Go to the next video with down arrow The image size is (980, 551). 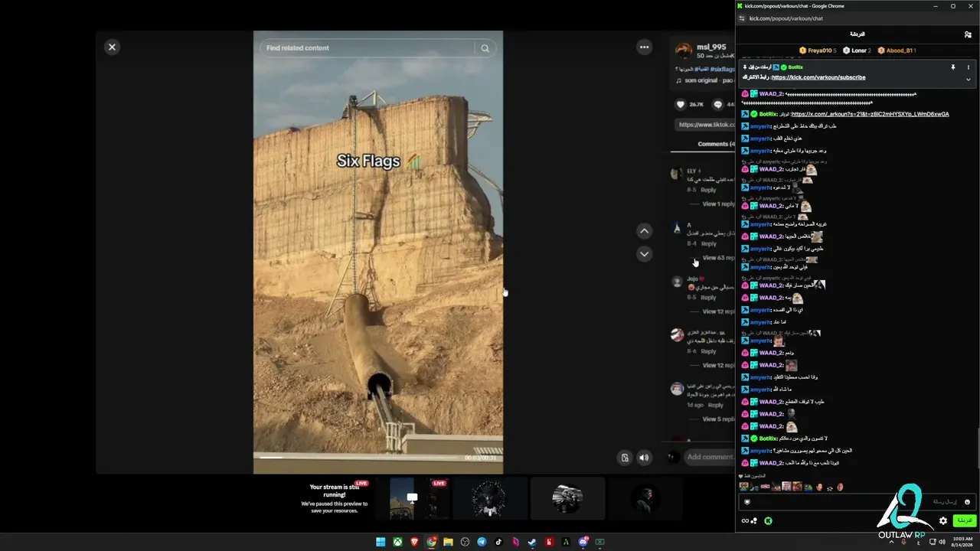(x=645, y=253)
